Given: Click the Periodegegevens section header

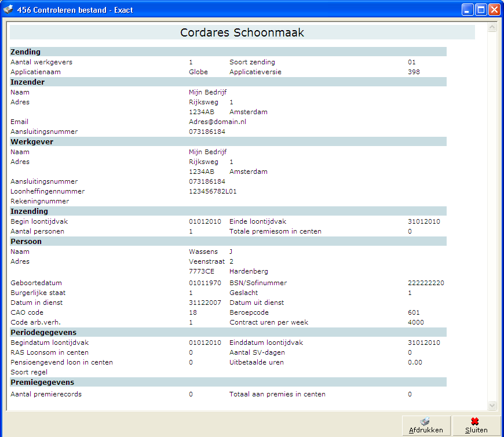Looking at the screenshot, I should (x=42, y=333).
